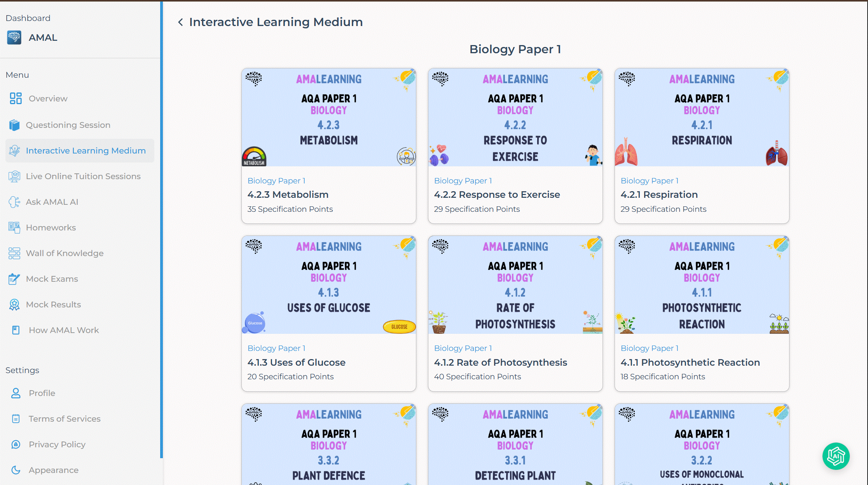Click the Homeworks icon
Image resolution: width=868 pixels, height=485 pixels.
click(14, 228)
